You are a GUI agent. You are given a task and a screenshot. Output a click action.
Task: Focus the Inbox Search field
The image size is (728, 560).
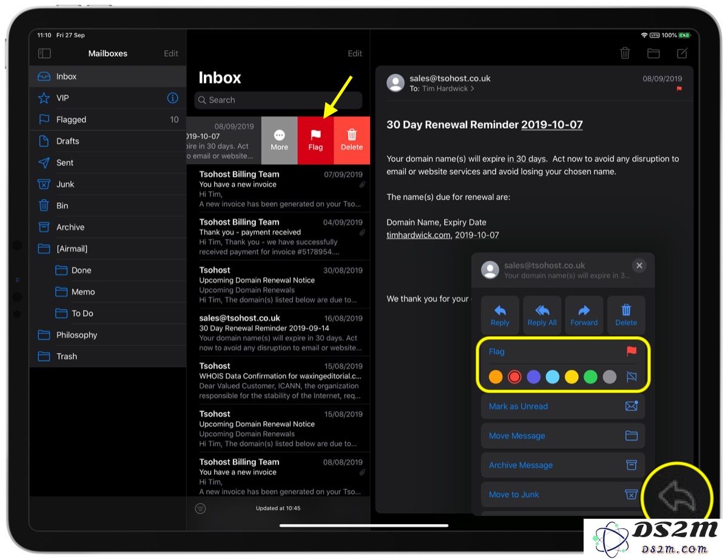(x=278, y=100)
